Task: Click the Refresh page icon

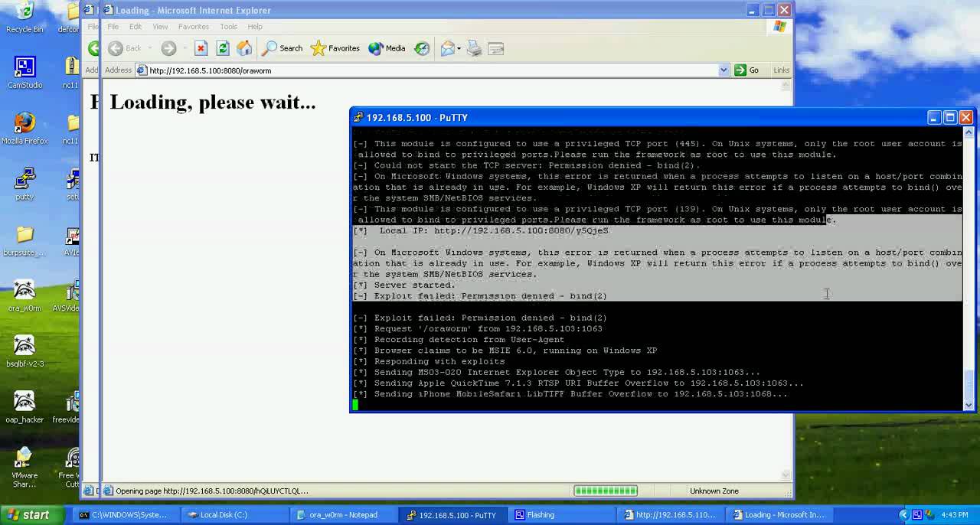Action: point(223,48)
